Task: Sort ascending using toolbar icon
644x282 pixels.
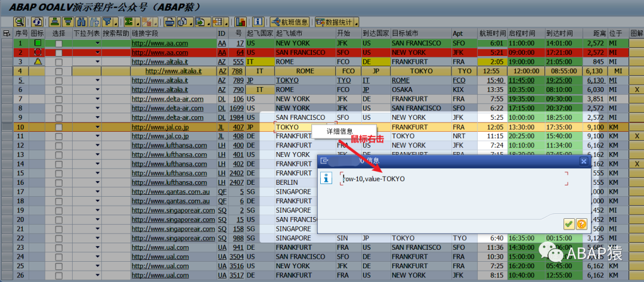Action: click(x=55, y=21)
